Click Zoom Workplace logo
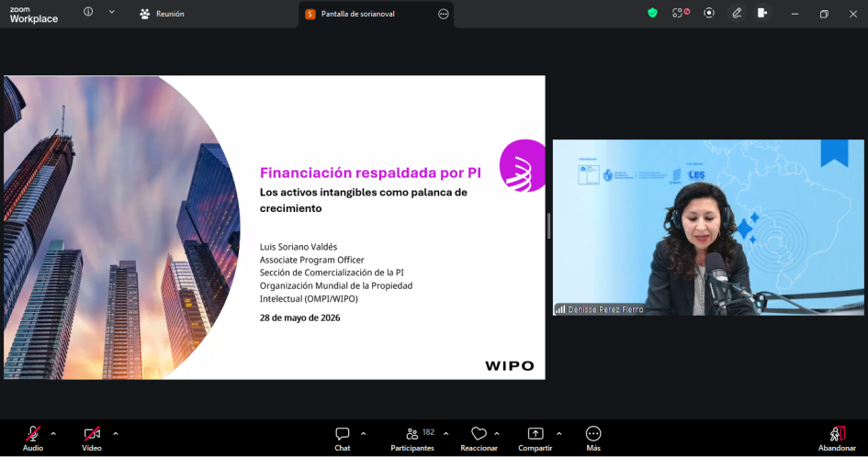This screenshot has height=457, width=868. coord(34,15)
